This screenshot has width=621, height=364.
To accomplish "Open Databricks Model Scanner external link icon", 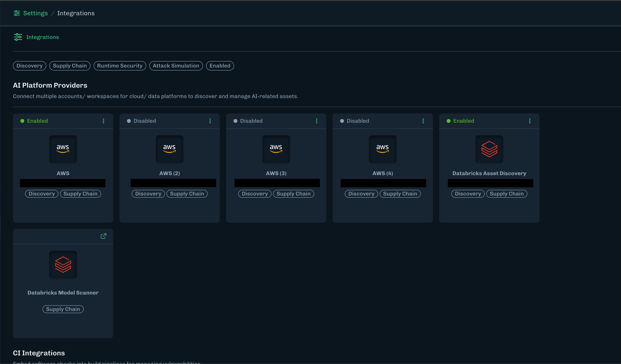I will point(103,236).
